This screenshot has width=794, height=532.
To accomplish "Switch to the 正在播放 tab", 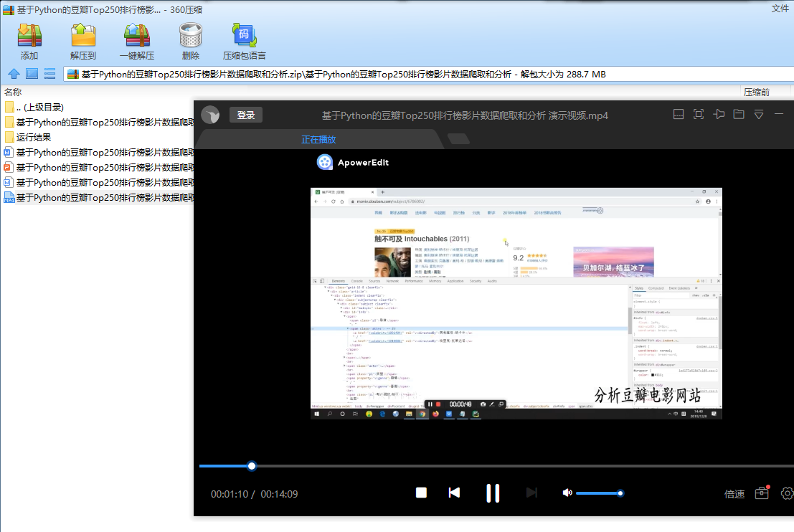I will coord(318,139).
